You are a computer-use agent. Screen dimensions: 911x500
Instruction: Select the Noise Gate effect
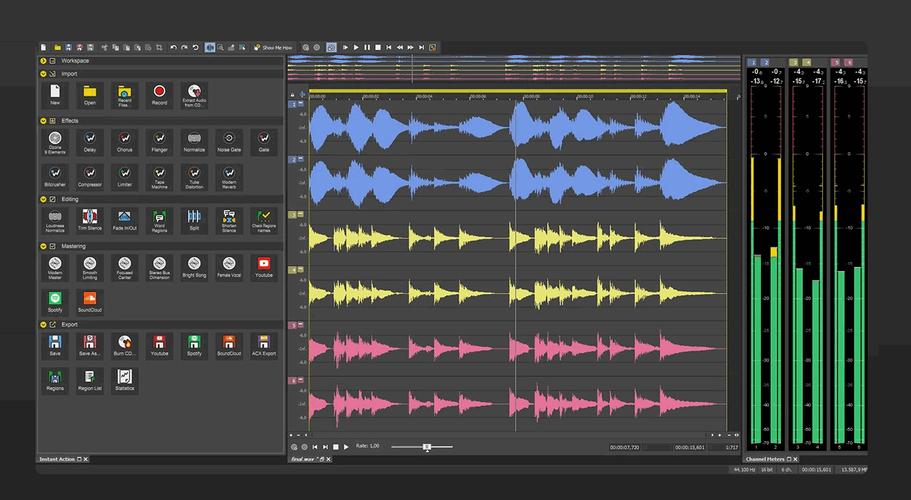click(229, 139)
